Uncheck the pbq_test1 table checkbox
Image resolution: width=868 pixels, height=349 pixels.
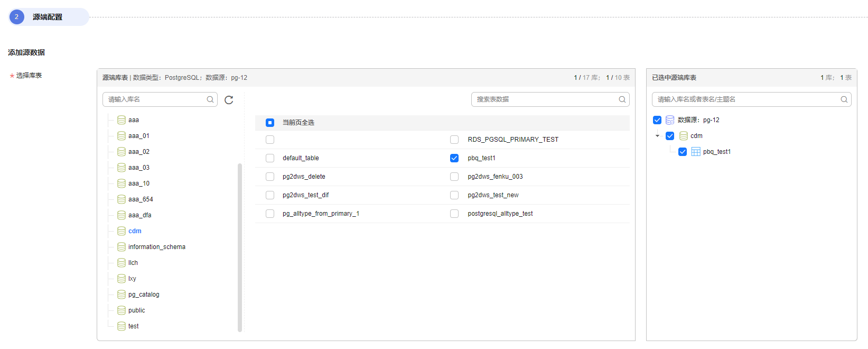[454, 158]
